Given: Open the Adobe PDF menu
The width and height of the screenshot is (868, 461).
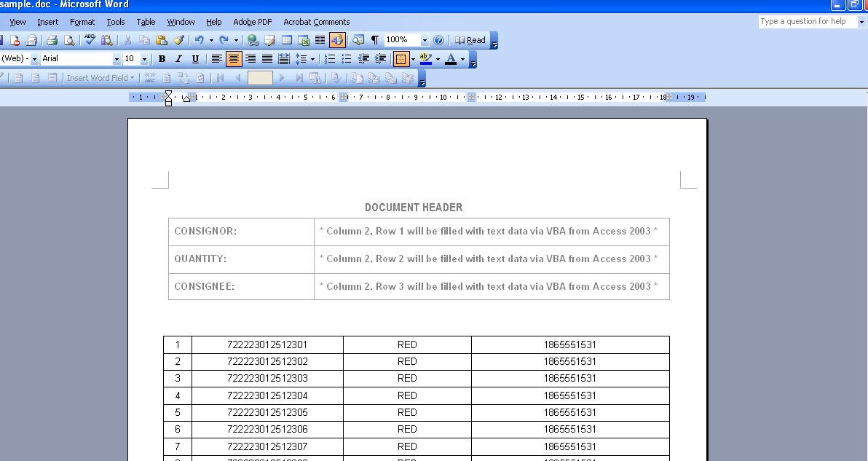Looking at the screenshot, I should pyautogui.click(x=251, y=22).
